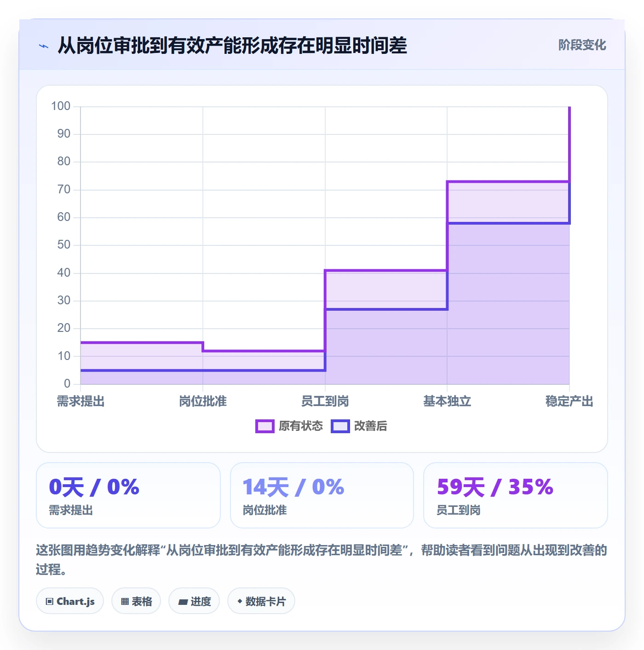The image size is (644, 650).
Task: Click the purple 原有状态 legend swatch
Action: click(x=265, y=426)
